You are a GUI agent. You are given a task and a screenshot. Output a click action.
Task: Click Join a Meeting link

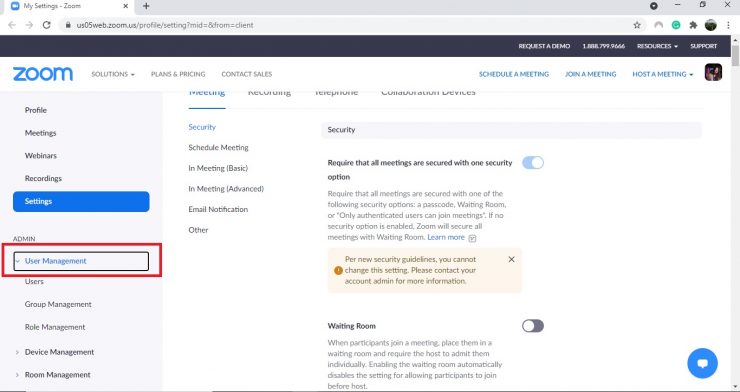[x=590, y=74]
